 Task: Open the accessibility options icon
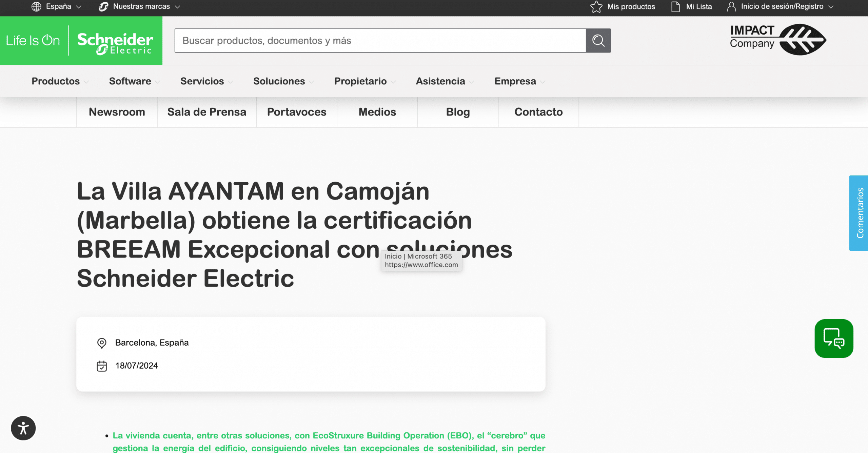(x=23, y=428)
